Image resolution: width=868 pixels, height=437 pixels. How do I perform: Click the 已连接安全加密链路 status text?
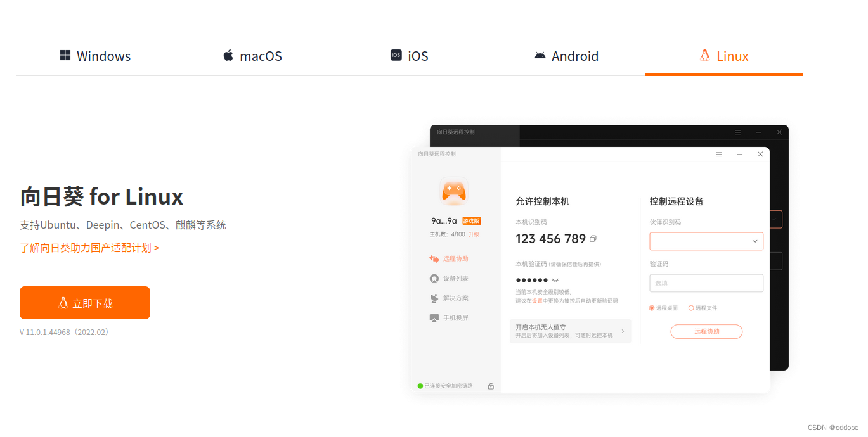448,386
